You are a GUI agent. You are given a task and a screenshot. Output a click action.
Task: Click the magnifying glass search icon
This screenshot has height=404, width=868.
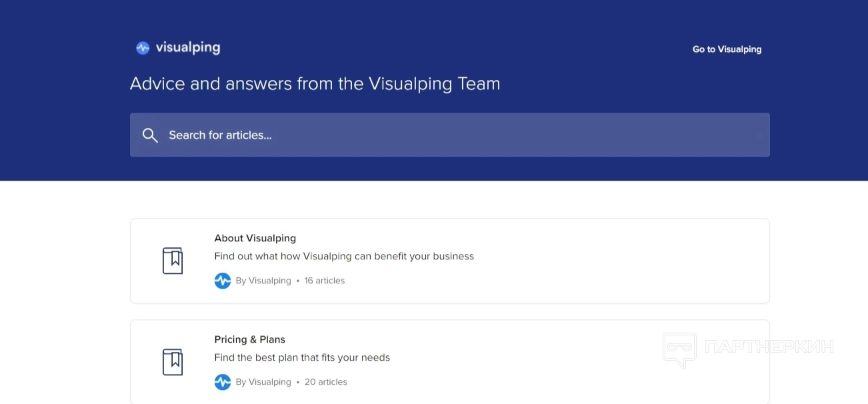[150, 135]
